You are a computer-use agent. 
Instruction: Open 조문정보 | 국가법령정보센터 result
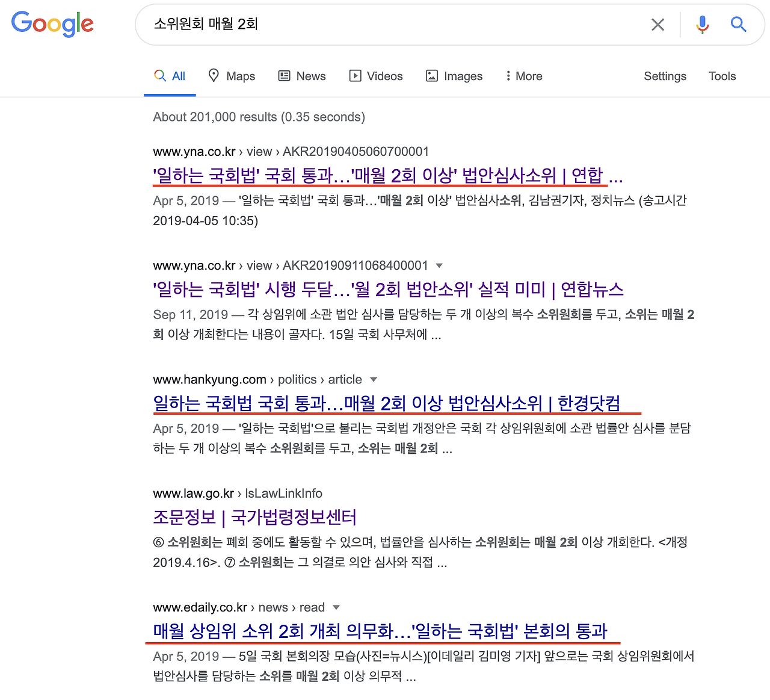tap(255, 518)
